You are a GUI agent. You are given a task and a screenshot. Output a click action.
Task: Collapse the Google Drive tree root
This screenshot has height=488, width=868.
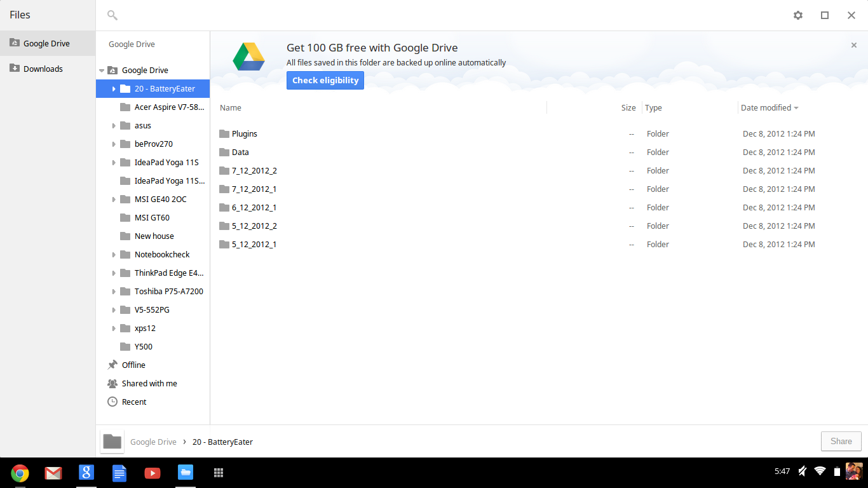tap(102, 71)
